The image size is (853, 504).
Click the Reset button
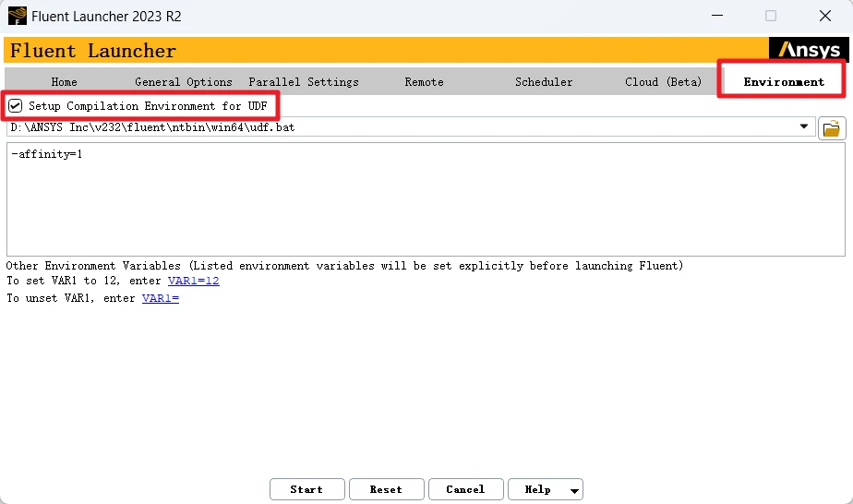386,489
